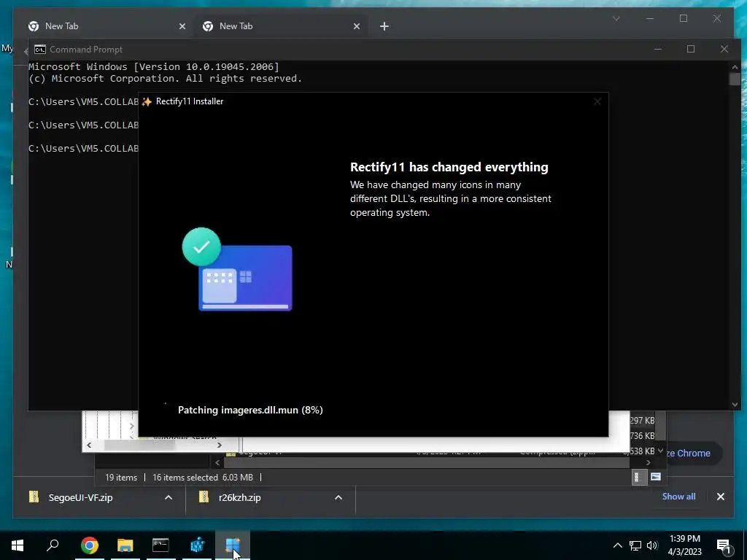Expand options for r26kzh.zip download
This screenshot has height=560, width=747.
click(338, 497)
